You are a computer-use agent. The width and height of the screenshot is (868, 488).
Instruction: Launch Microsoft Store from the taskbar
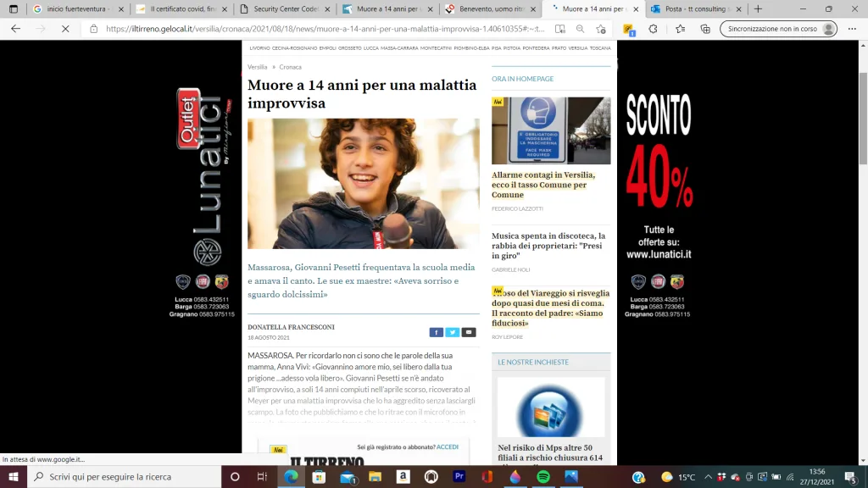(319, 476)
